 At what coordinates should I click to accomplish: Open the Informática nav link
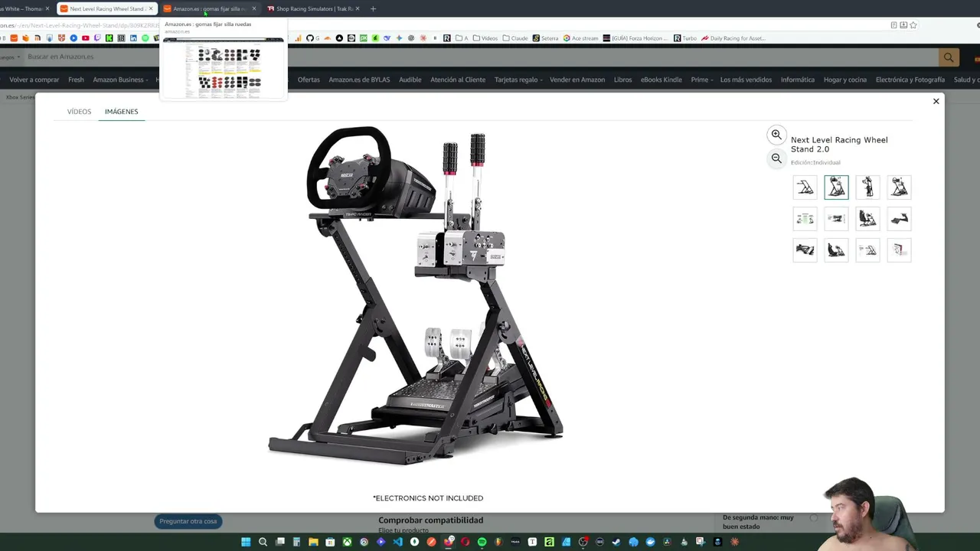click(798, 80)
